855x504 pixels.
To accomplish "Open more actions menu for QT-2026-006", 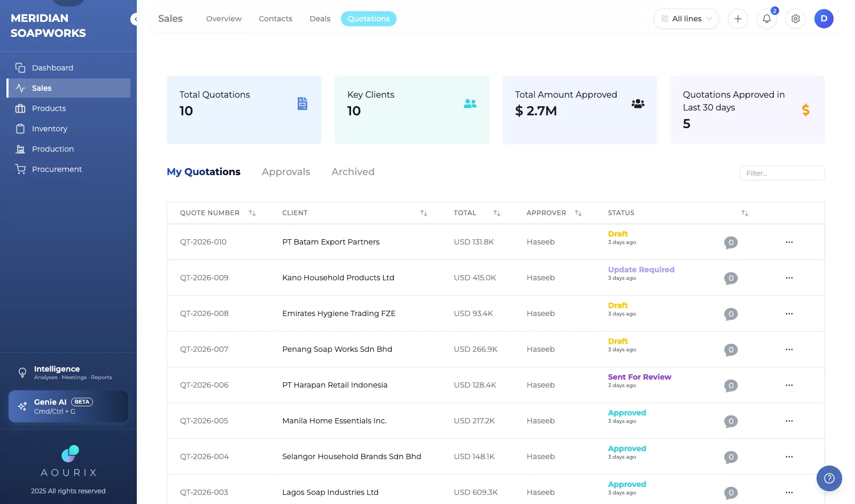I will point(789,385).
